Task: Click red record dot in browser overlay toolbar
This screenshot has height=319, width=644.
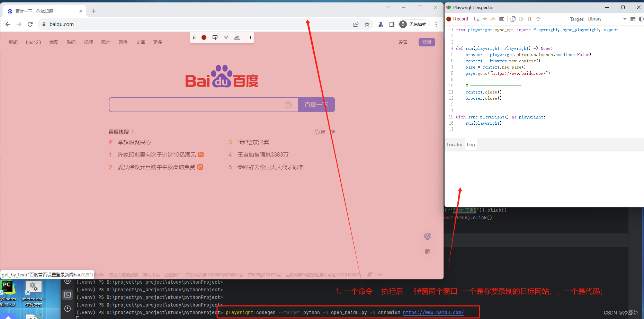Action: click(x=204, y=37)
